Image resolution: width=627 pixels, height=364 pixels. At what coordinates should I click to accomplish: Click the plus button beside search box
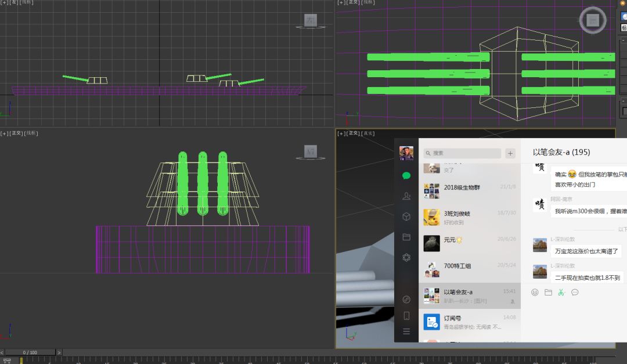point(510,153)
